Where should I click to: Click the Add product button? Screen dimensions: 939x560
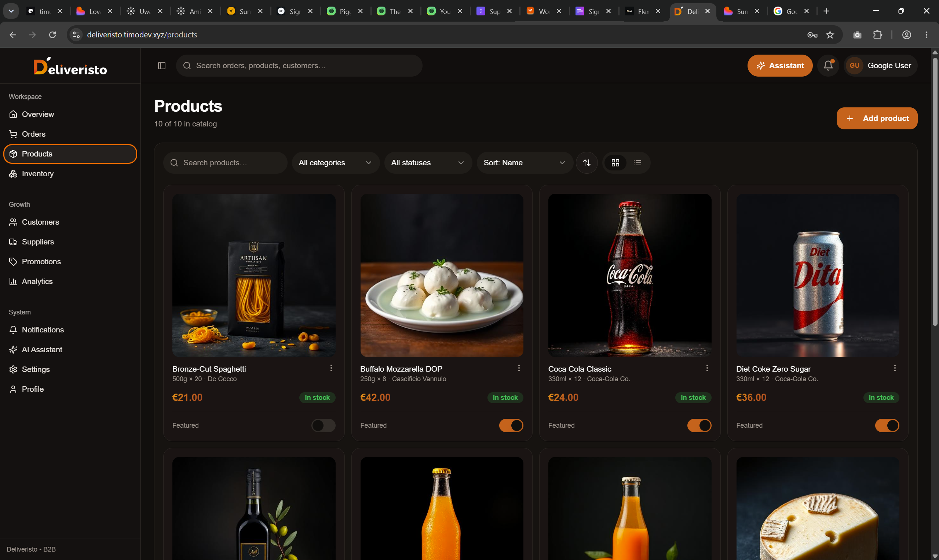coord(877,118)
